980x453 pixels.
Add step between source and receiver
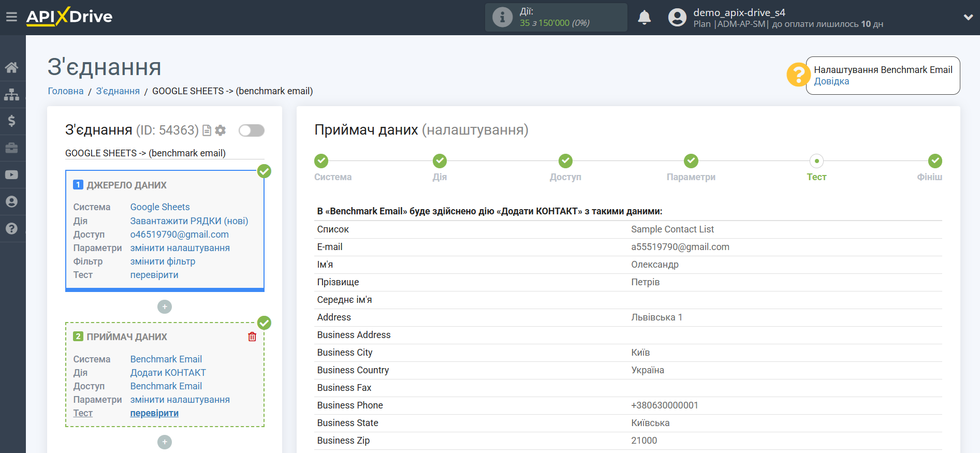165,307
